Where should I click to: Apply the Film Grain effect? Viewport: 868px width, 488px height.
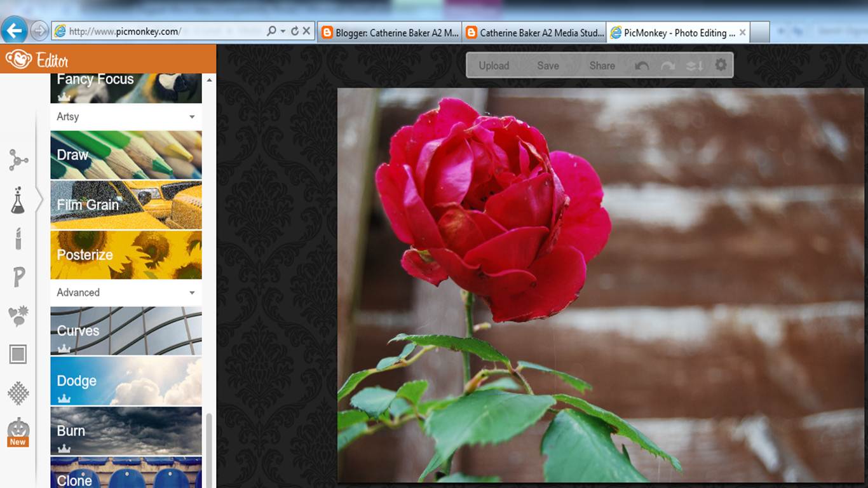[126, 205]
